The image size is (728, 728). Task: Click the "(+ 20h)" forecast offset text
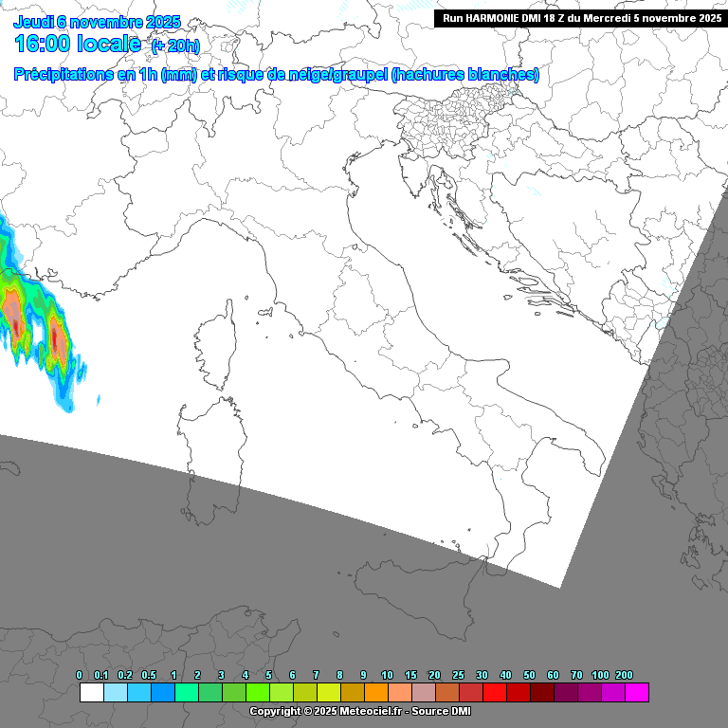click(x=175, y=45)
